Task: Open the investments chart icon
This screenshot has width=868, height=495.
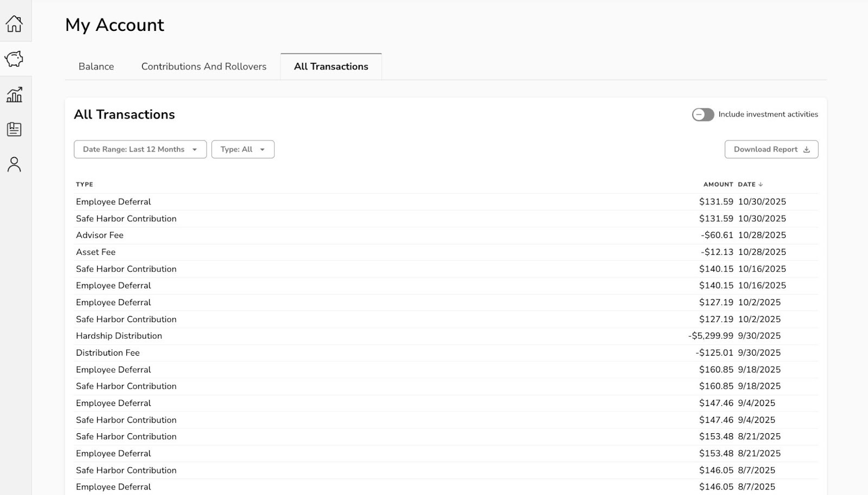Action: pyautogui.click(x=14, y=94)
